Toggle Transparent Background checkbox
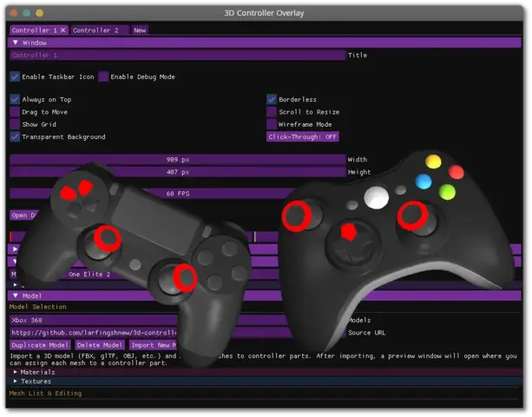Image resolution: width=532 pixels, height=417 pixels. (15, 137)
